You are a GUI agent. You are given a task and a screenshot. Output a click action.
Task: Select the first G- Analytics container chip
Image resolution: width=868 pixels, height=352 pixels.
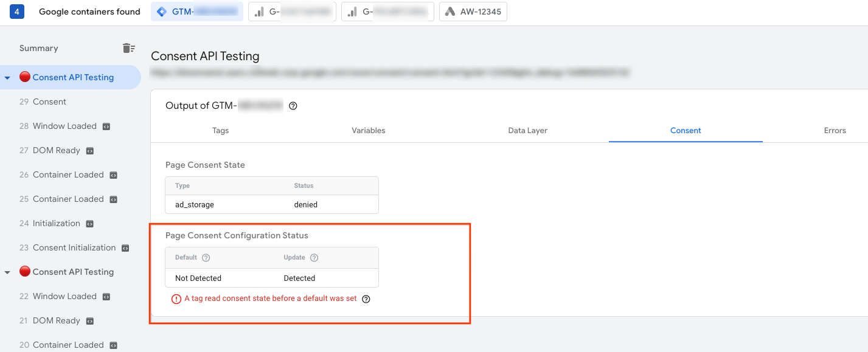click(x=293, y=12)
